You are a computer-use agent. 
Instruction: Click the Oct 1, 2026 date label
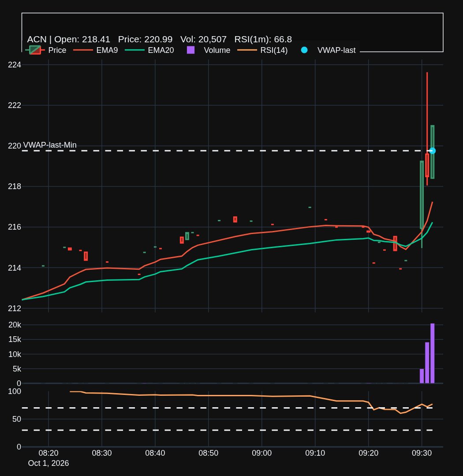49,463
